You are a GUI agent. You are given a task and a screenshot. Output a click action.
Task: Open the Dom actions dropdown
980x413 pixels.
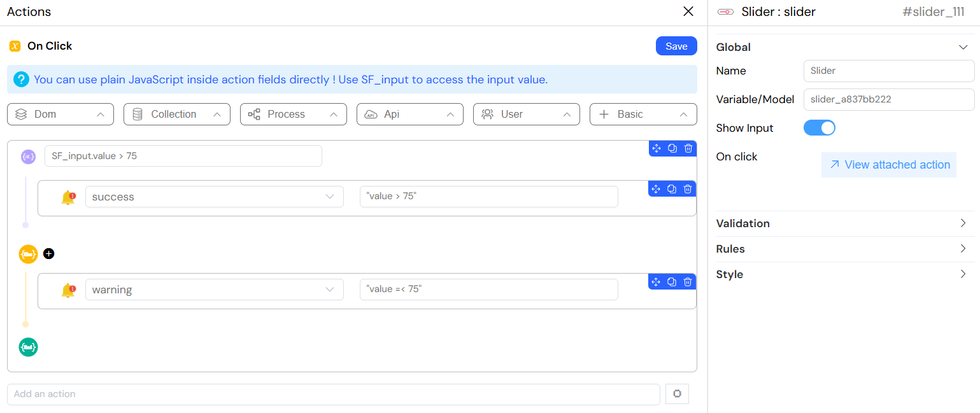[x=60, y=115]
